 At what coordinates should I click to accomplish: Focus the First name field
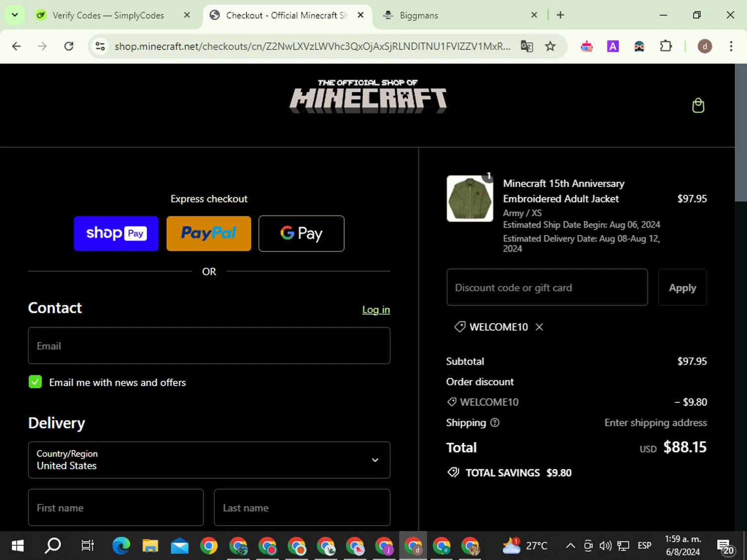[116, 507]
